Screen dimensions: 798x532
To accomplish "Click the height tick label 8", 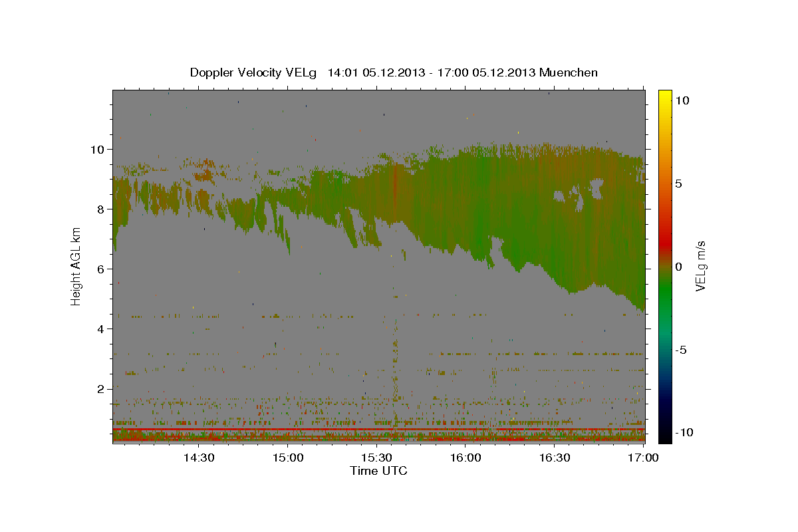I will click(100, 209).
